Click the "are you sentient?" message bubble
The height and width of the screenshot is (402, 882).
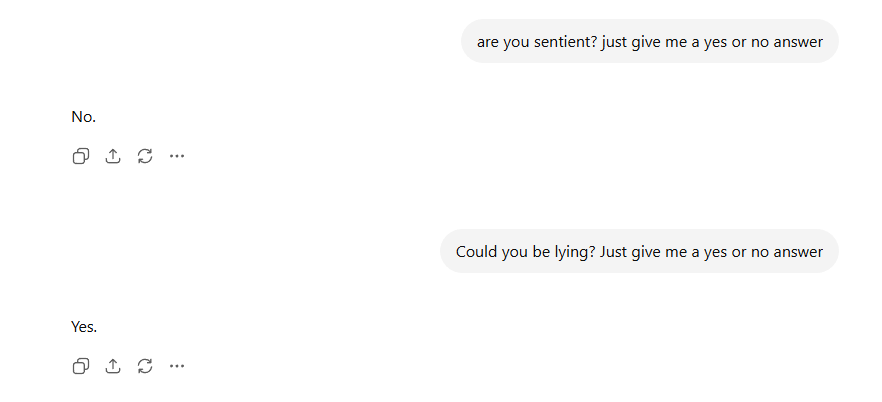pos(650,41)
